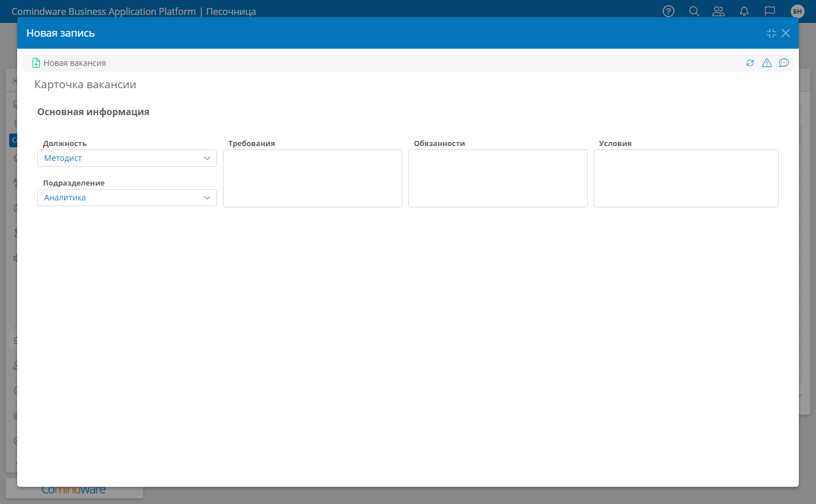
Task: Click the Новая вакансия toolbar label
Action: (74, 63)
